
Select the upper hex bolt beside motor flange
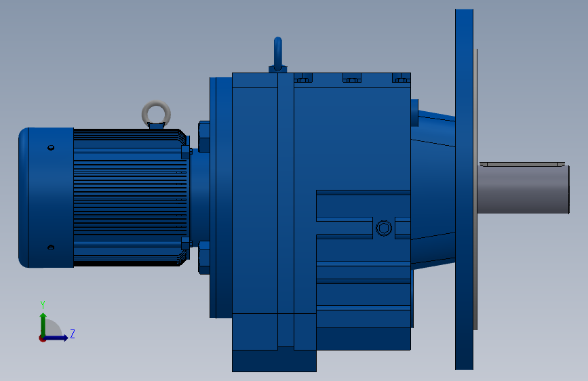tap(203, 136)
